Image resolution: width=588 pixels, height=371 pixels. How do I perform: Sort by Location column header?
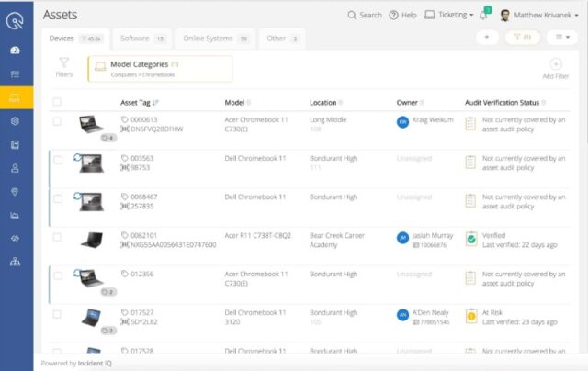(x=326, y=103)
